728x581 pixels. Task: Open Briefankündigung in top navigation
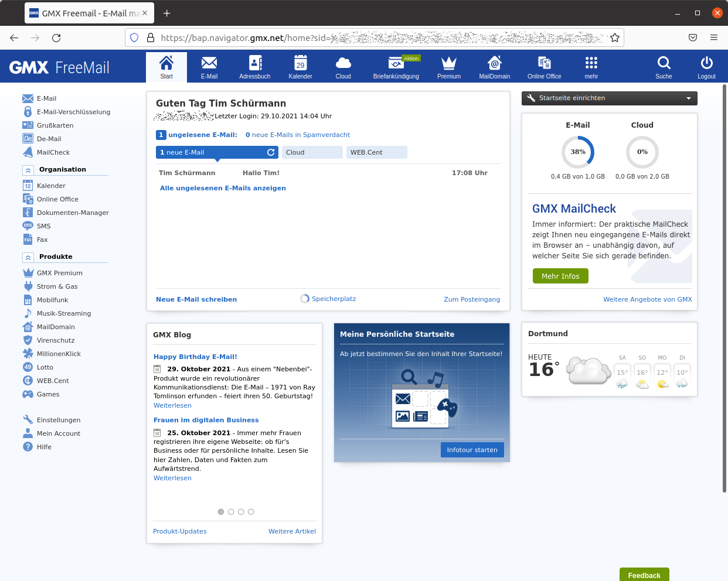[x=396, y=67]
